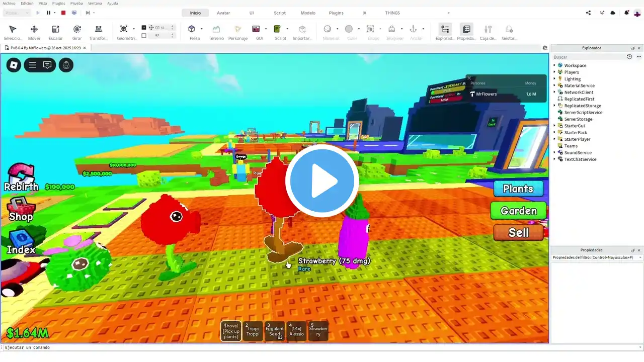
Task: Click the in-game Garden button
Action: 519,211
